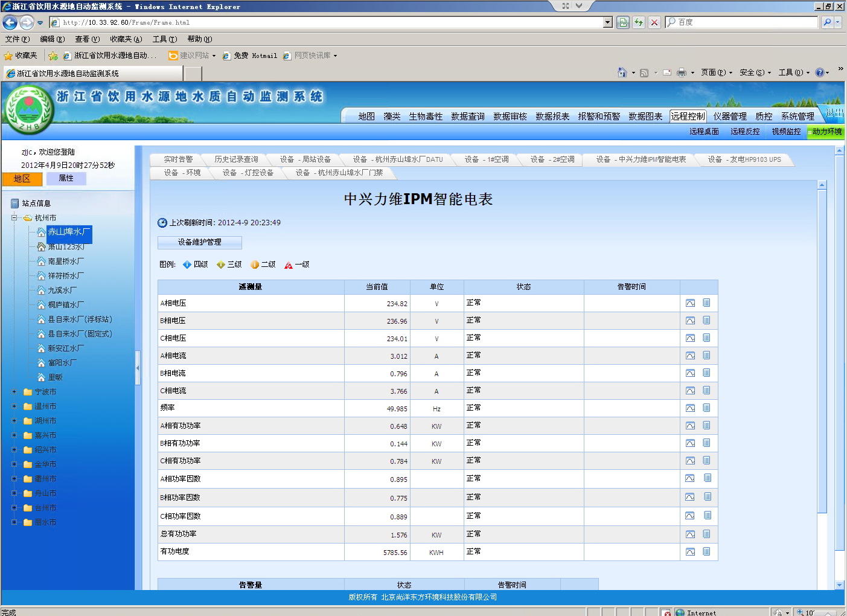Click the 动力环境 sub-navigation link
The width and height of the screenshot is (847, 616).
pos(826,132)
